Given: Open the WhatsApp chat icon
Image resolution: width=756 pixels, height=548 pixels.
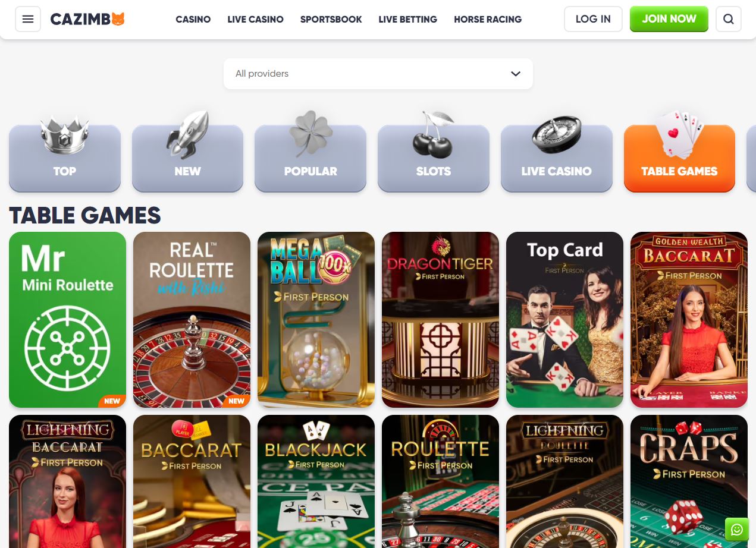Looking at the screenshot, I should (737, 530).
